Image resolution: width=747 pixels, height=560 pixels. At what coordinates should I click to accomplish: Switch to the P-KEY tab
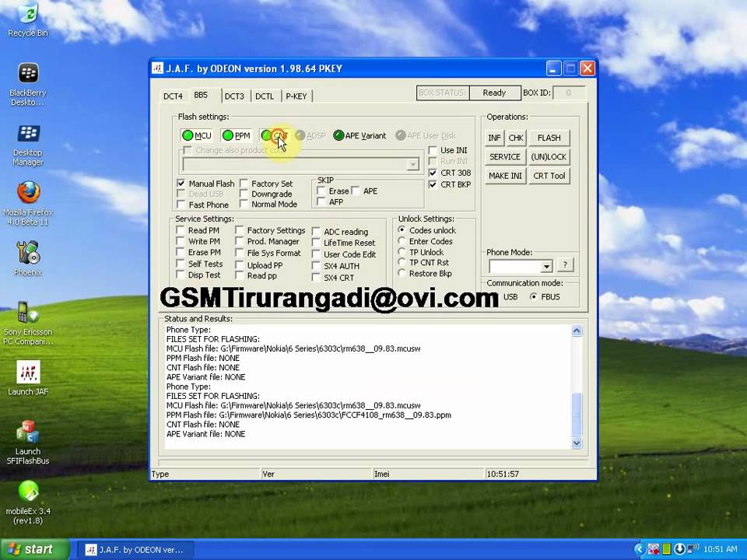296,96
